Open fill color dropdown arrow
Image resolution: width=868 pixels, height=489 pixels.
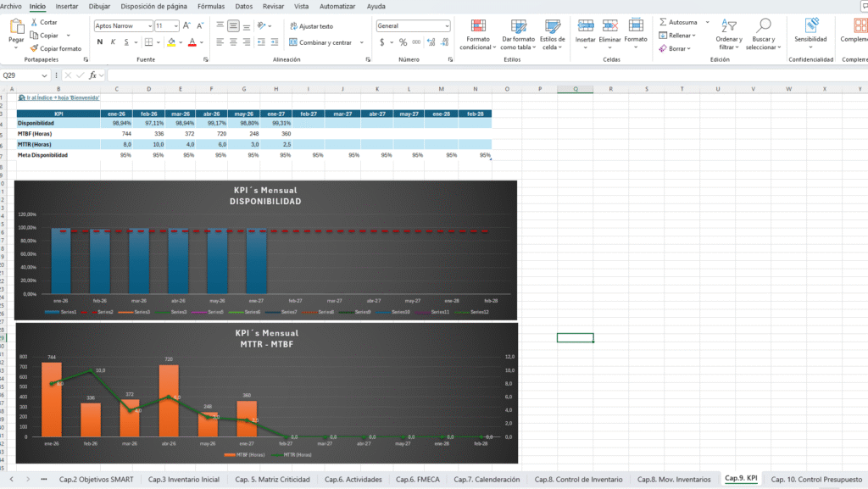181,42
